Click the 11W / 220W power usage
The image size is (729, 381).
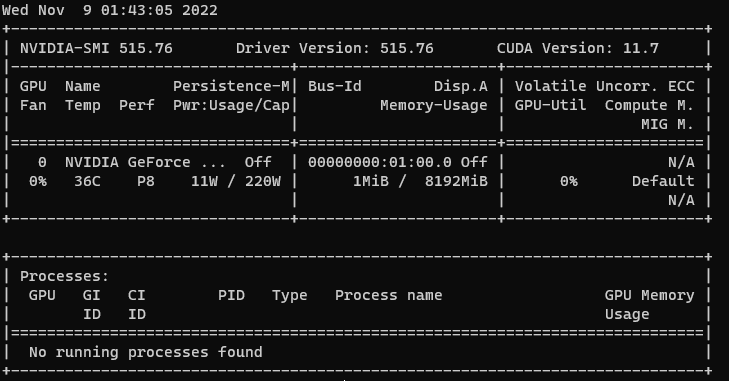pos(236,181)
